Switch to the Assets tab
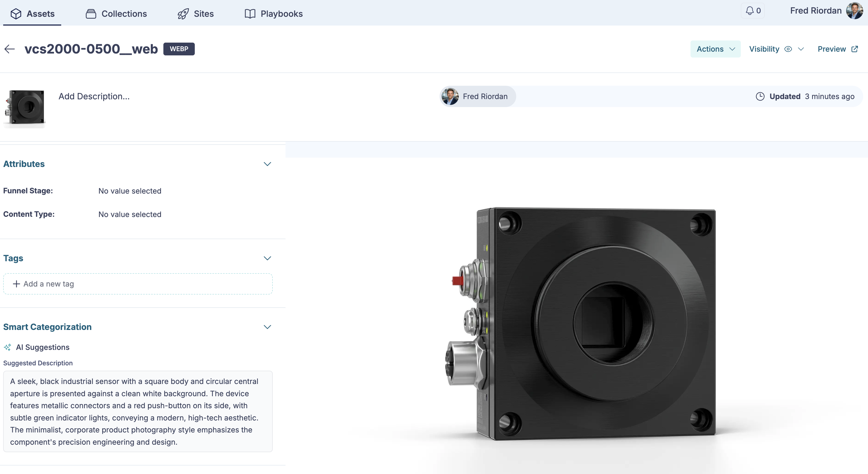The image size is (868, 474). tap(32, 14)
